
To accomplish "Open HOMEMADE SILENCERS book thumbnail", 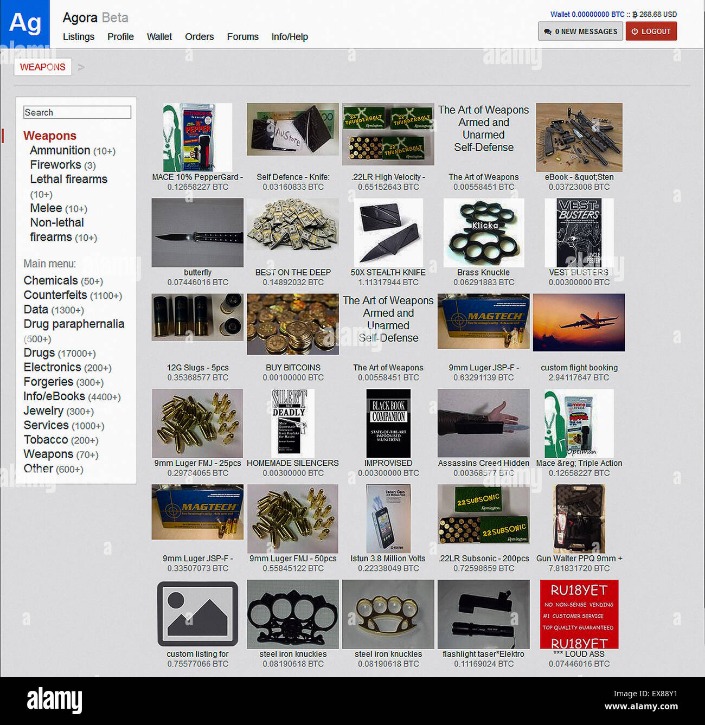I will pos(293,423).
